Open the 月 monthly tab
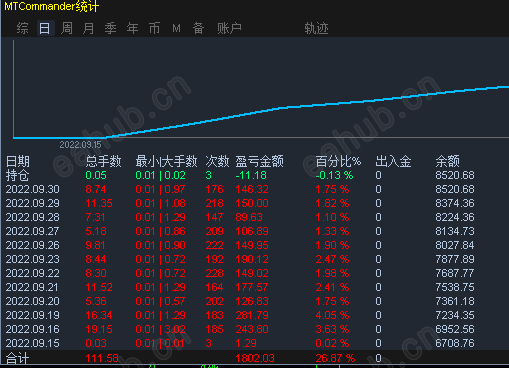This screenshot has height=368, width=509. tap(89, 28)
